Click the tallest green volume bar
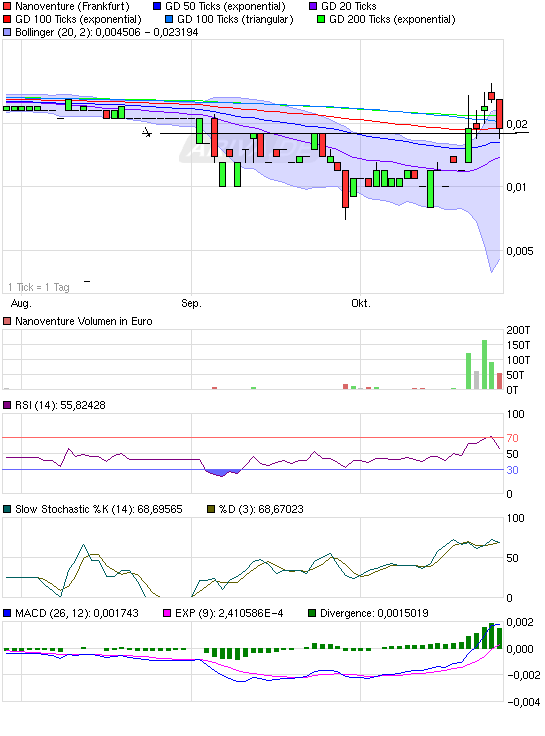Viewport: 545px width, 736px height. coord(484,365)
